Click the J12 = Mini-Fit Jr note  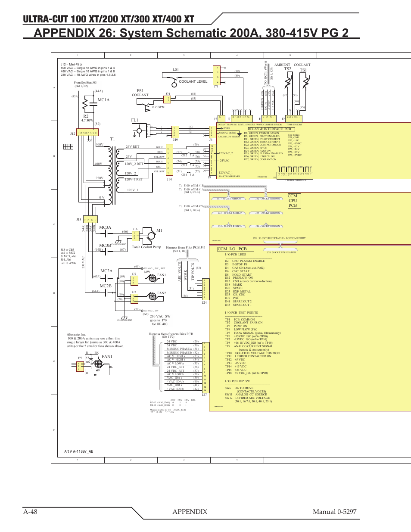point(88,70)
